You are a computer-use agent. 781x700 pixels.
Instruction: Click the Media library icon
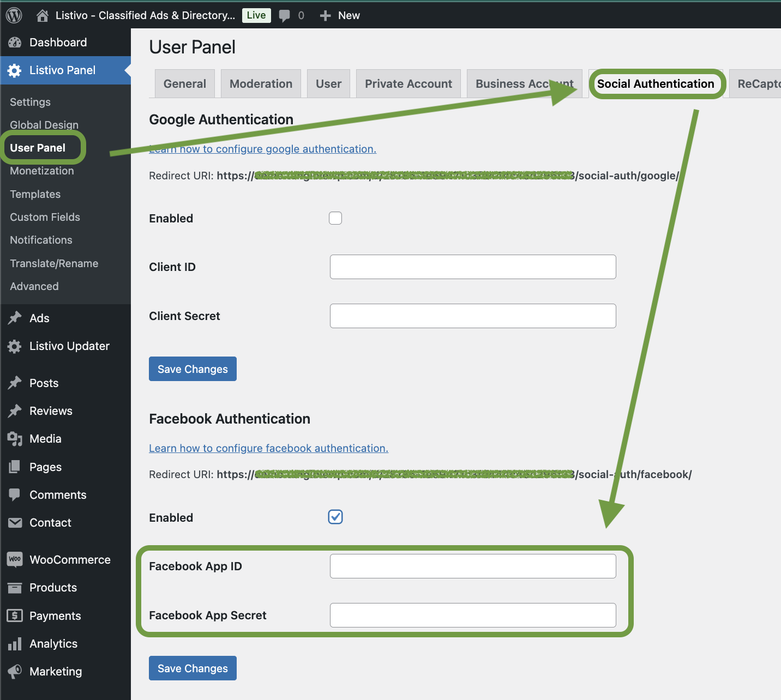[15, 439]
